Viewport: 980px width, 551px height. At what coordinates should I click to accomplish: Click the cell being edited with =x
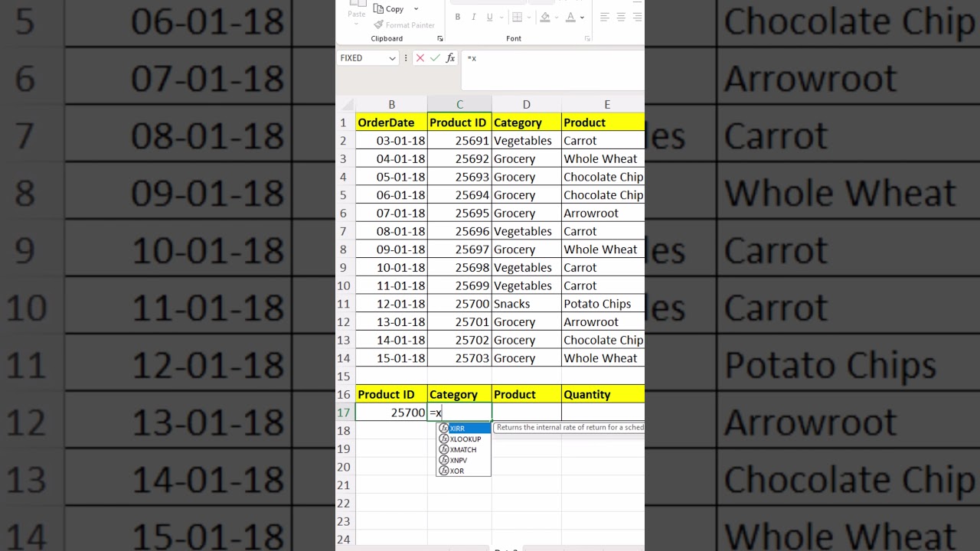(x=459, y=412)
